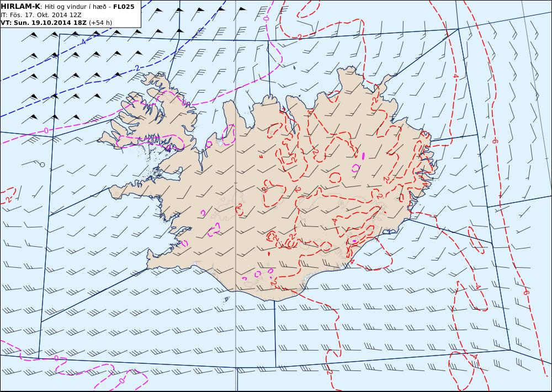Click the HIRLAM-K model title text

coord(20,6)
